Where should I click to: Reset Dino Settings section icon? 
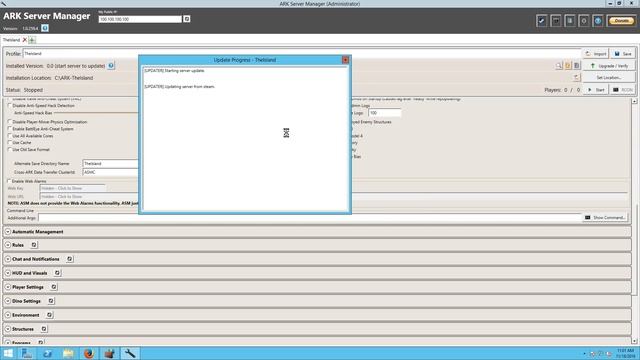51,301
